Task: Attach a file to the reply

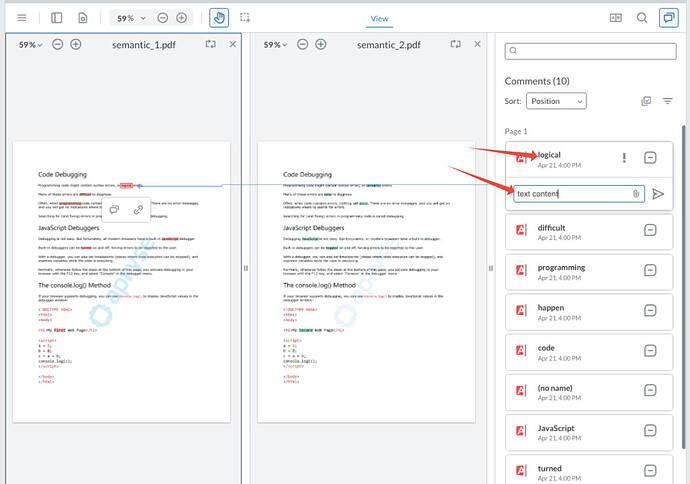Action: [636, 194]
